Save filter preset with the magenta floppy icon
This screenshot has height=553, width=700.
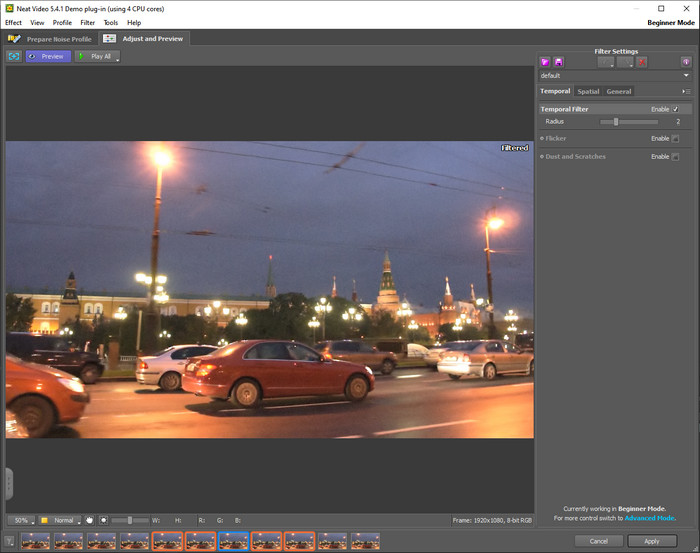coord(558,62)
